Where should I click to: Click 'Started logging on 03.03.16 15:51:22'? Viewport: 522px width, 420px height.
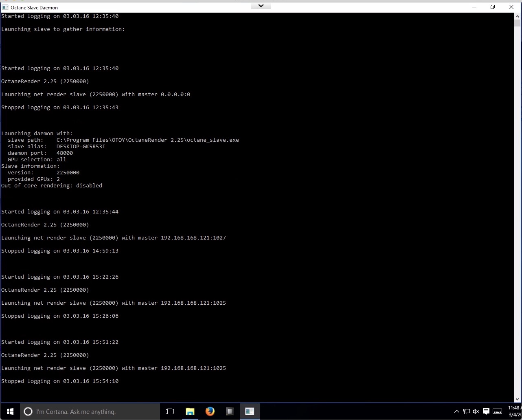pyautogui.click(x=60, y=342)
